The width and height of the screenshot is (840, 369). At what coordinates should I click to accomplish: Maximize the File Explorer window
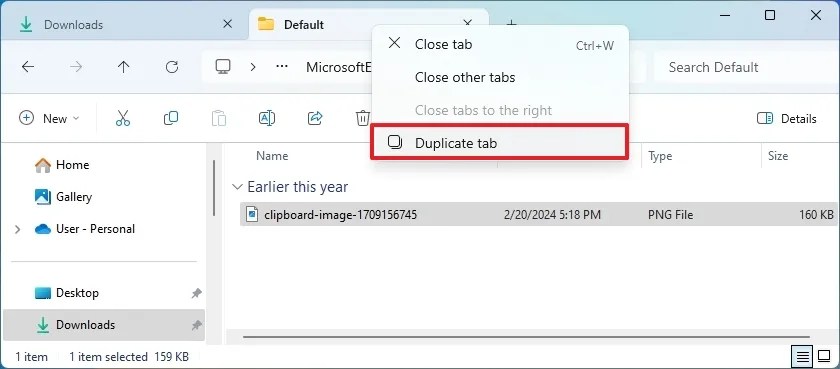click(x=770, y=15)
